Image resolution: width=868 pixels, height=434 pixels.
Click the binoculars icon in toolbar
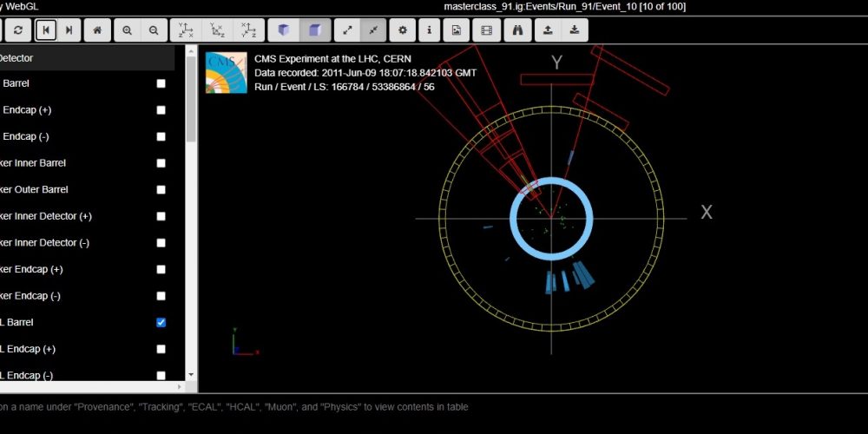(x=518, y=30)
